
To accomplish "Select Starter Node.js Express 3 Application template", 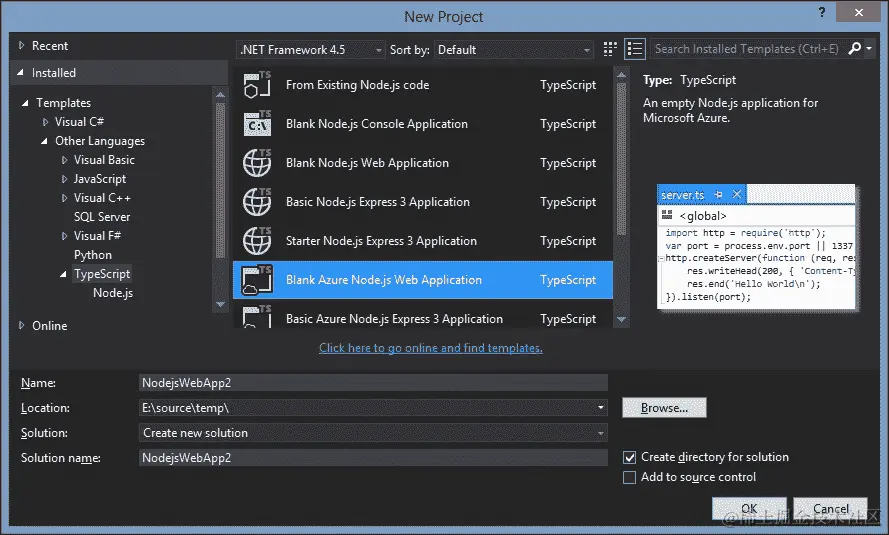I will pos(423,241).
